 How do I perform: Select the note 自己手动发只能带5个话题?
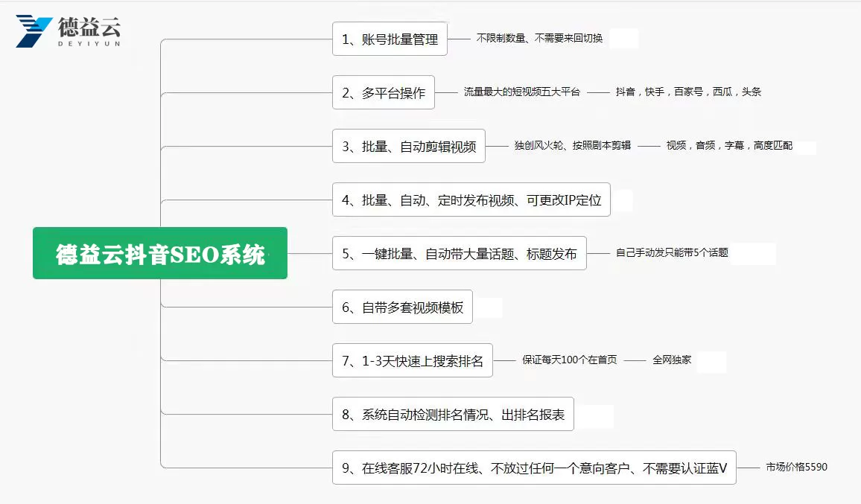coord(672,253)
